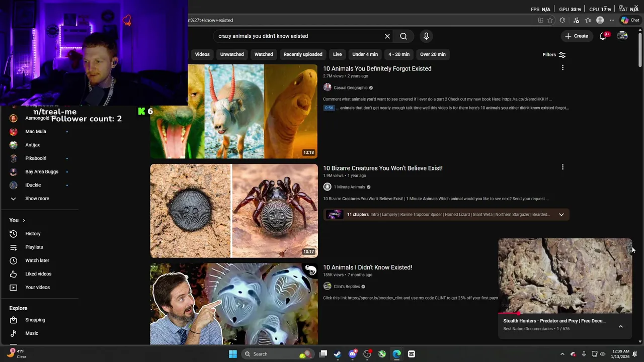The image size is (644, 362).
Task: Open Discord from the taskbar
Action: (352, 354)
